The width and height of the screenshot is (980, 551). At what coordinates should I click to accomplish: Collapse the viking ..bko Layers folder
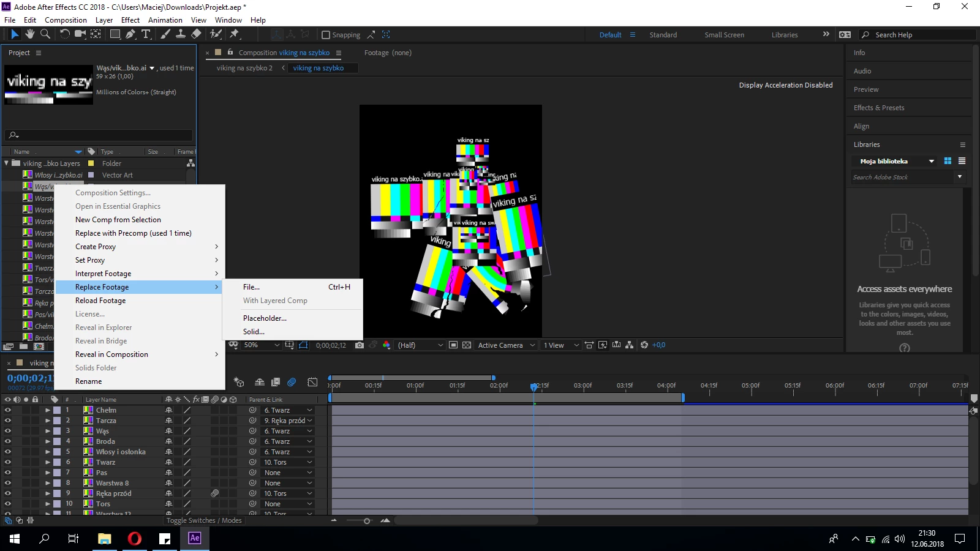(7, 163)
